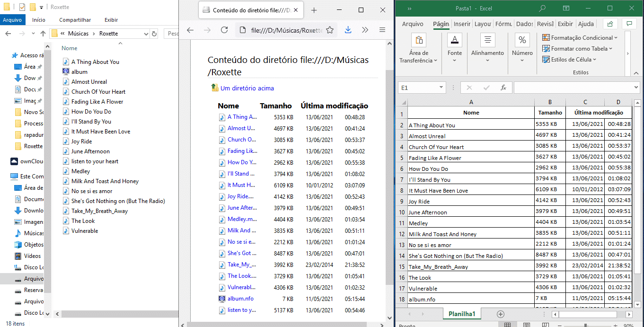The image size is (644, 327).
Task: Select 'June Afternoon' file in File Explorer
Action: click(x=90, y=151)
